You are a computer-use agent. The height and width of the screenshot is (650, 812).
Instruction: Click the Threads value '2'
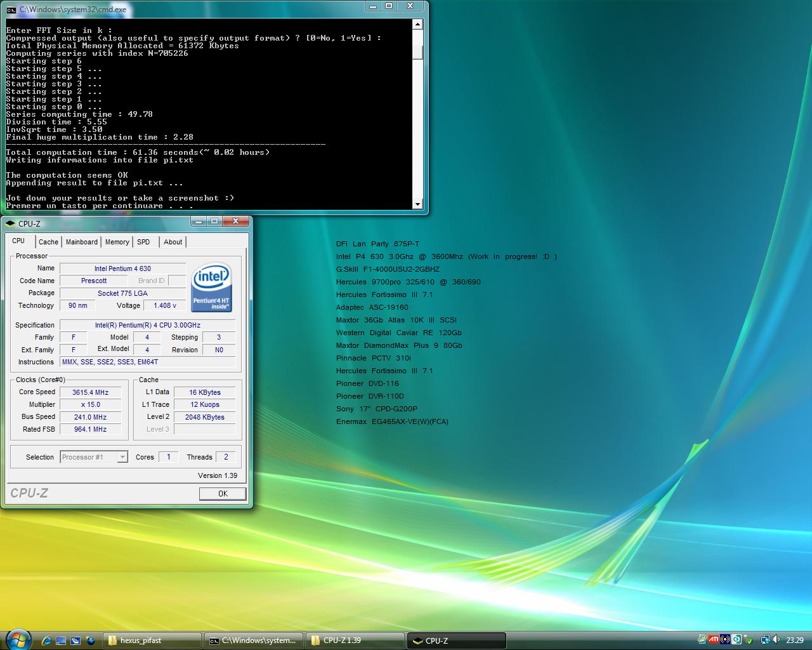tap(226, 457)
